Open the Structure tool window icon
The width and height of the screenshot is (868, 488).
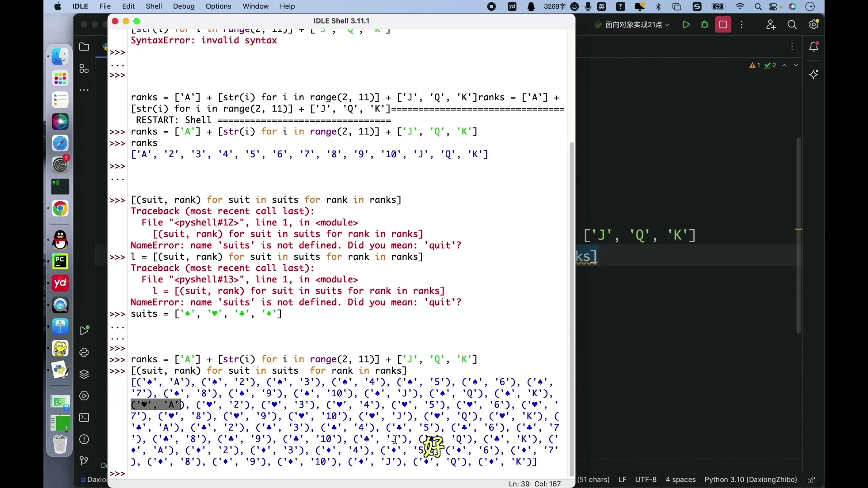click(x=84, y=69)
